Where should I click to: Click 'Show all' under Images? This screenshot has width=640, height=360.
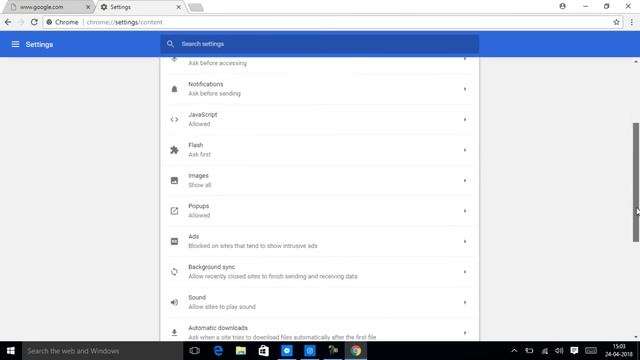(200, 185)
